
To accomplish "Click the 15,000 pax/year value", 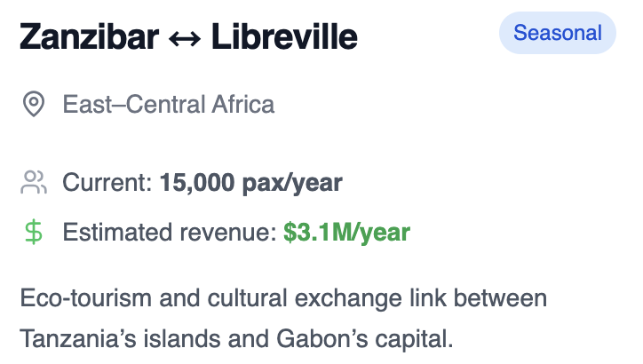I will click(251, 183).
